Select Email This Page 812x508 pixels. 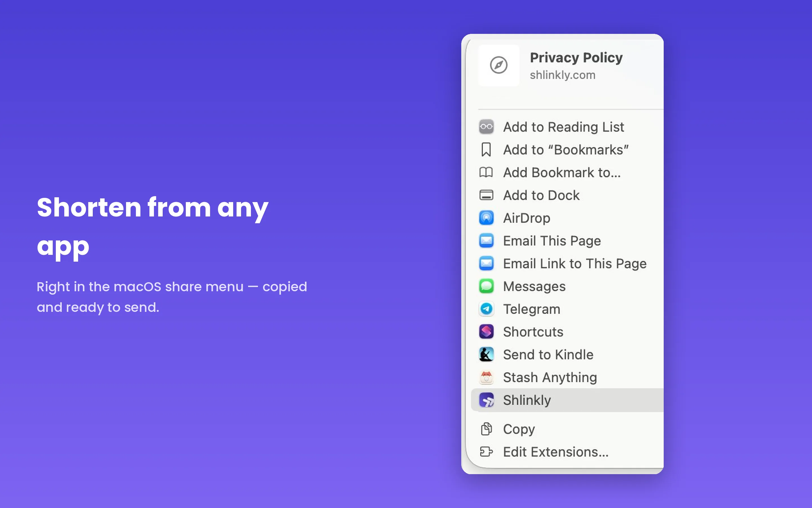coord(567,241)
